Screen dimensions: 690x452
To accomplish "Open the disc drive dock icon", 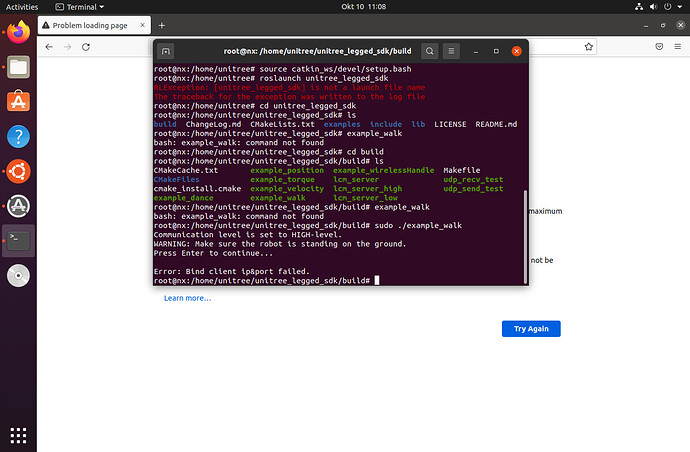I will (18, 276).
